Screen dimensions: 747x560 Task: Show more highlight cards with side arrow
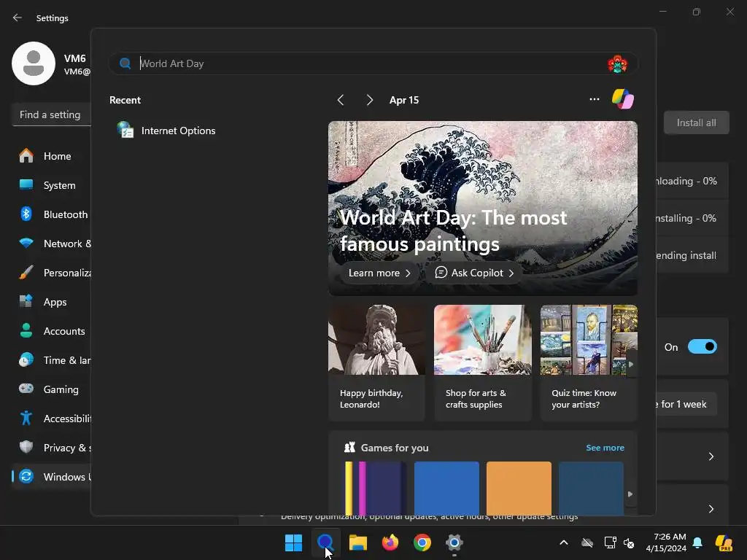(x=631, y=365)
